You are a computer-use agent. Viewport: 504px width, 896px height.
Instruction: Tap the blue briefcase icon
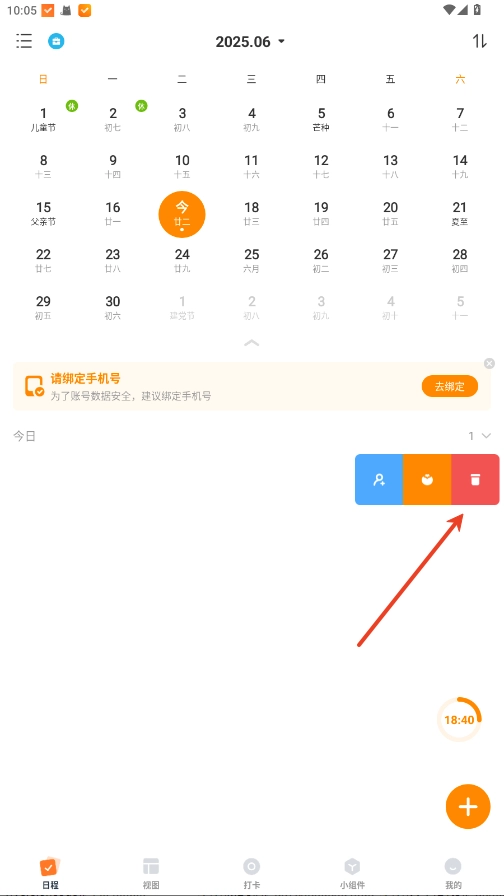[x=56, y=41]
